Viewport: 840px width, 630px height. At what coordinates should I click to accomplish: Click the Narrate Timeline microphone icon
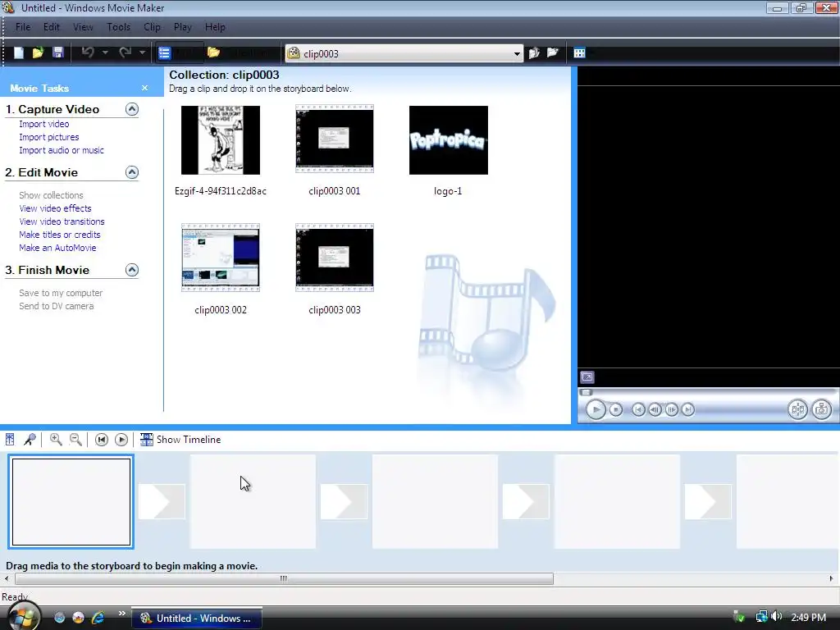click(x=30, y=440)
